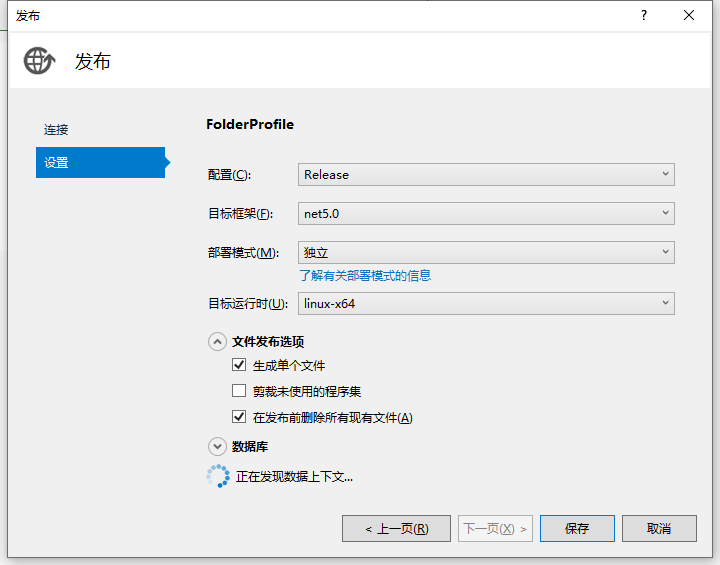Image resolution: width=720 pixels, height=565 pixels.
Task: Switch to the 连接 tab
Action: (57, 130)
